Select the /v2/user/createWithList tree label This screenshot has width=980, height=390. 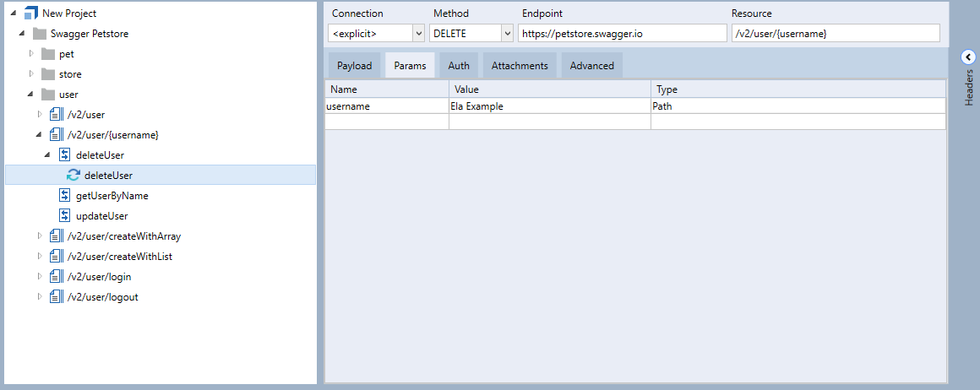[x=120, y=257]
